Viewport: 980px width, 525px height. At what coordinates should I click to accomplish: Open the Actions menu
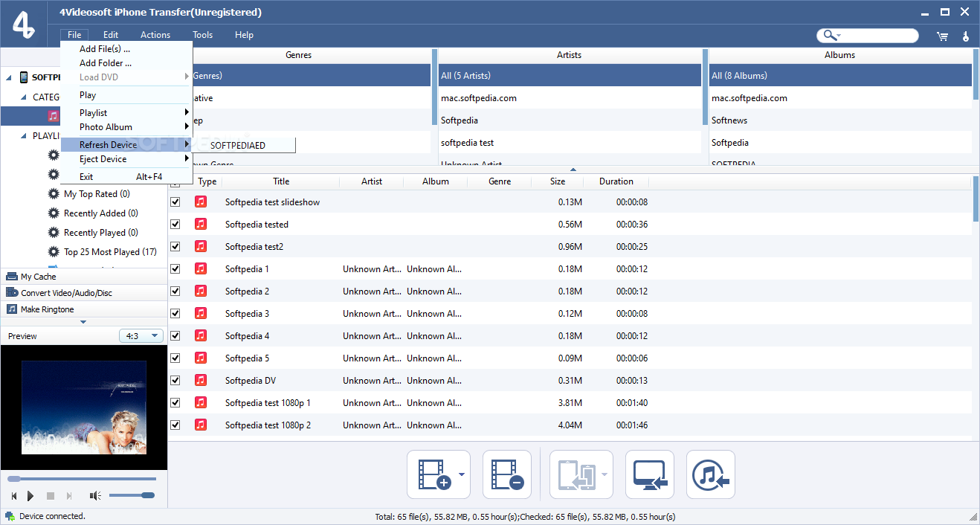click(155, 35)
